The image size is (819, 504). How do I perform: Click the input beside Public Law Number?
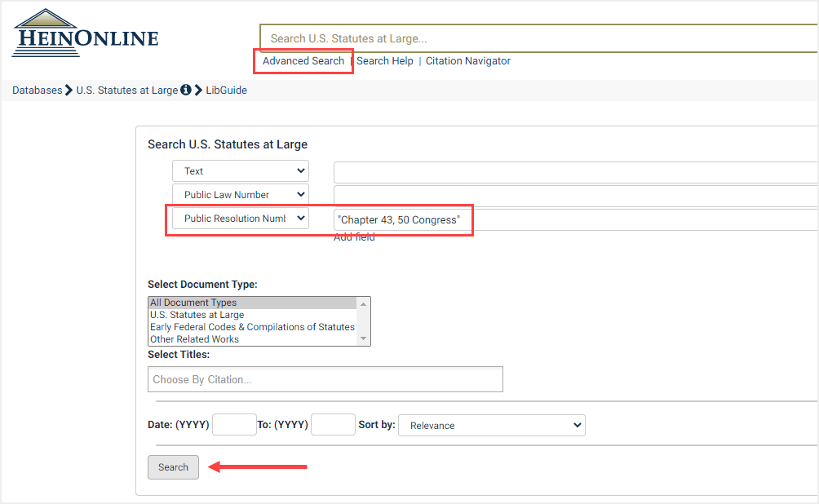576,196
